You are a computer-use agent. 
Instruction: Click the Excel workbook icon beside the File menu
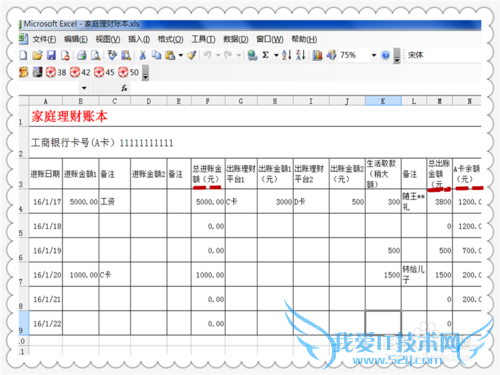[23, 39]
